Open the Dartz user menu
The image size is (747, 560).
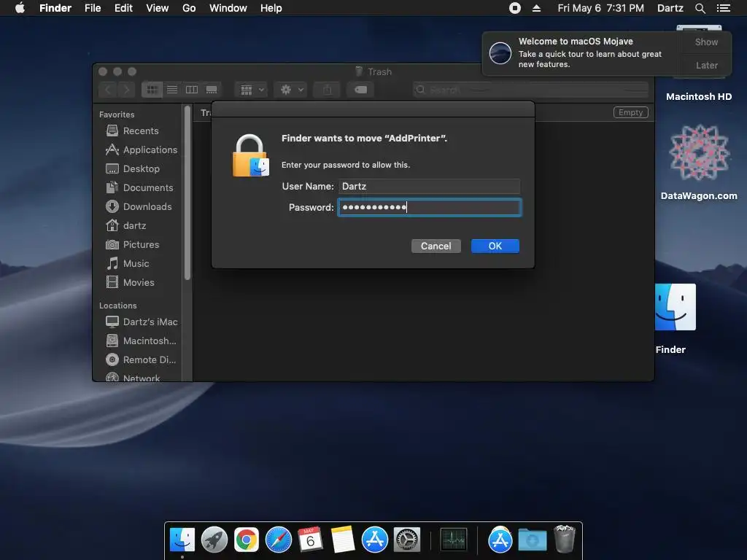[670, 8]
